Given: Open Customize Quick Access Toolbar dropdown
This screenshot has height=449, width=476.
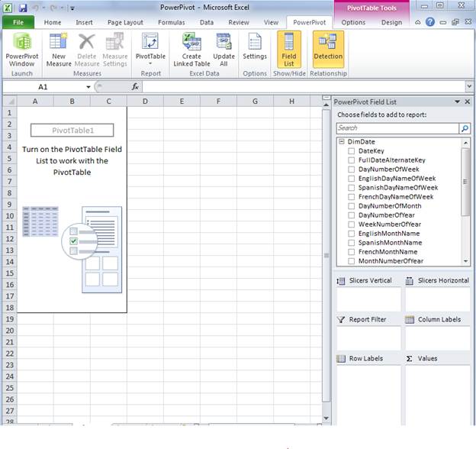Looking at the screenshot, I should coord(72,8).
